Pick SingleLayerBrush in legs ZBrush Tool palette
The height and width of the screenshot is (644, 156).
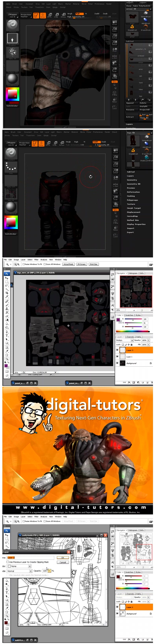[x=147, y=158]
